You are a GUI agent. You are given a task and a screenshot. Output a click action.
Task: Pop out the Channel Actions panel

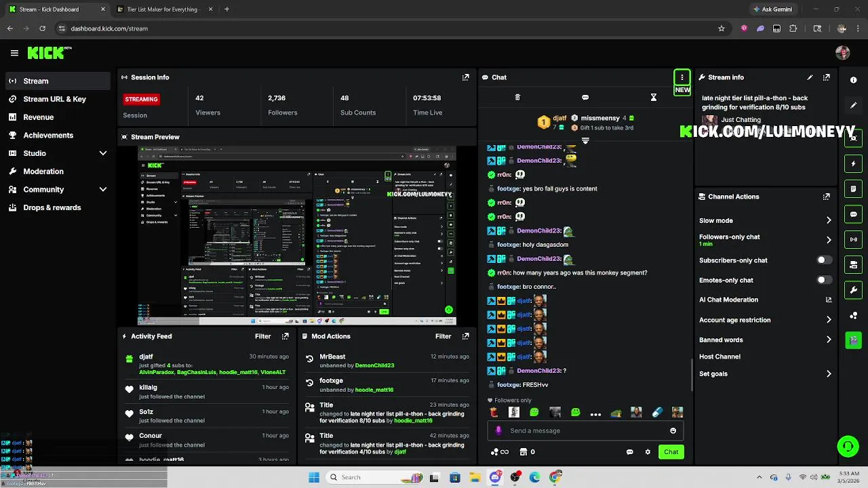pos(826,197)
